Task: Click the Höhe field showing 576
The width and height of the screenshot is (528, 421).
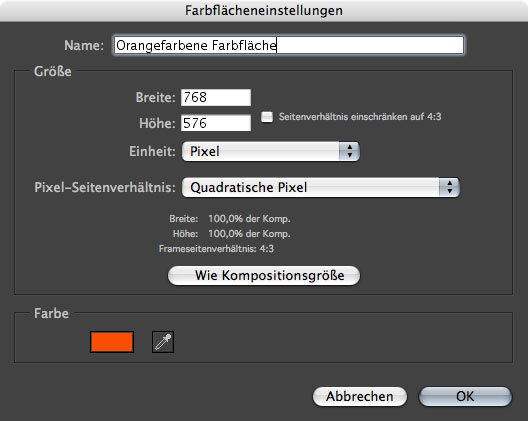Action: click(216, 123)
